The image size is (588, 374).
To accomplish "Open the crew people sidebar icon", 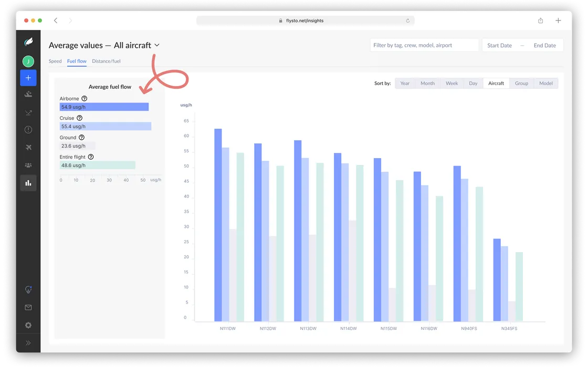I will (x=28, y=165).
